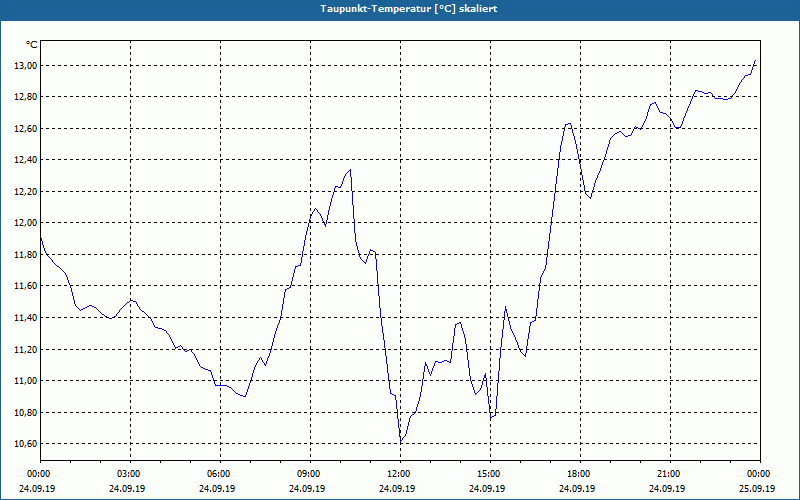Select the 24.09.19 date under 06:00

tap(217, 489)
